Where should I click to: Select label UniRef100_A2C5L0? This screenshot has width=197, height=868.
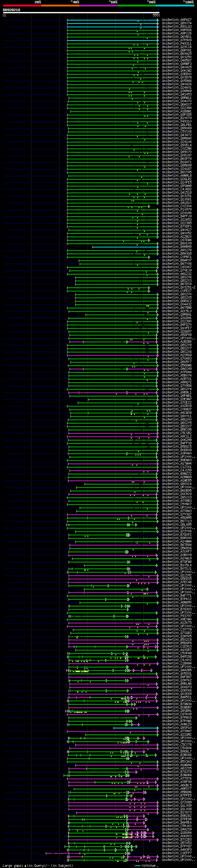[x=177, y=311]
